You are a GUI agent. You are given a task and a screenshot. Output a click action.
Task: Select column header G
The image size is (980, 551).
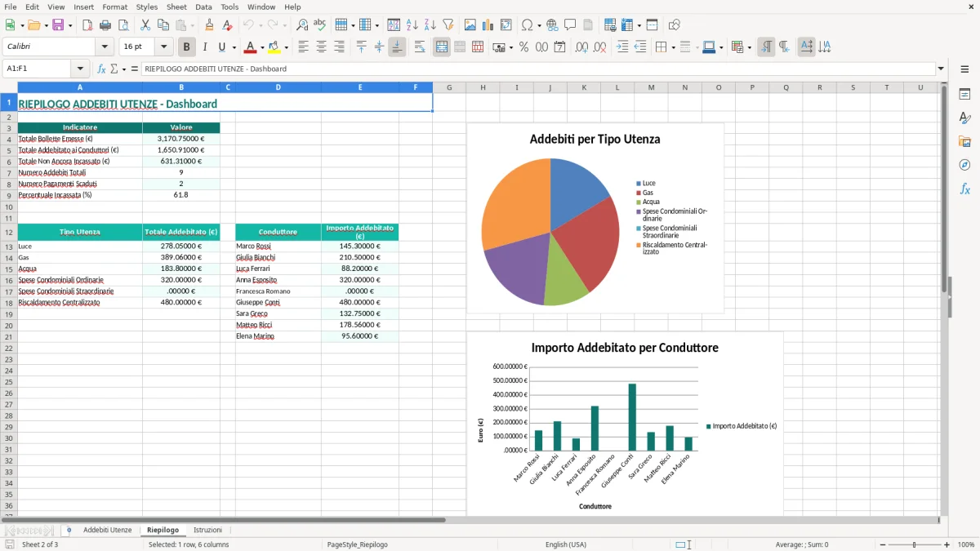point(449,87)
